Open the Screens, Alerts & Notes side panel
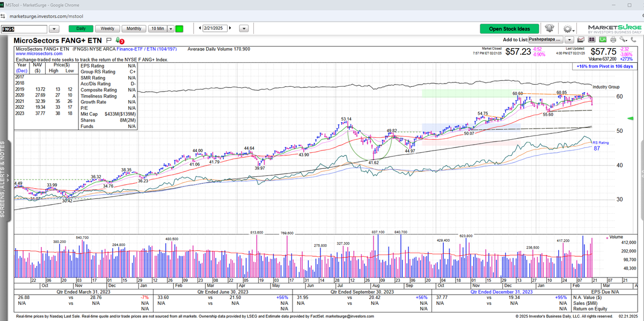 tap(4, 179)
